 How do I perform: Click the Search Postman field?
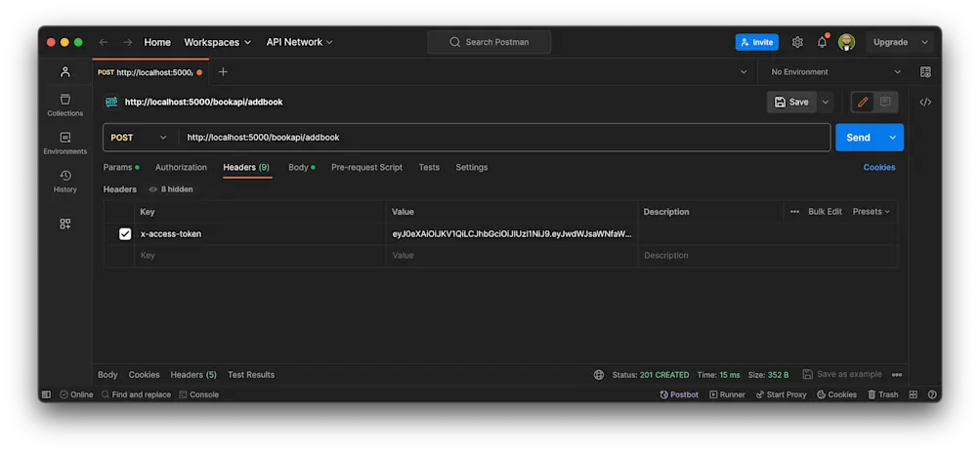(490, 42)
